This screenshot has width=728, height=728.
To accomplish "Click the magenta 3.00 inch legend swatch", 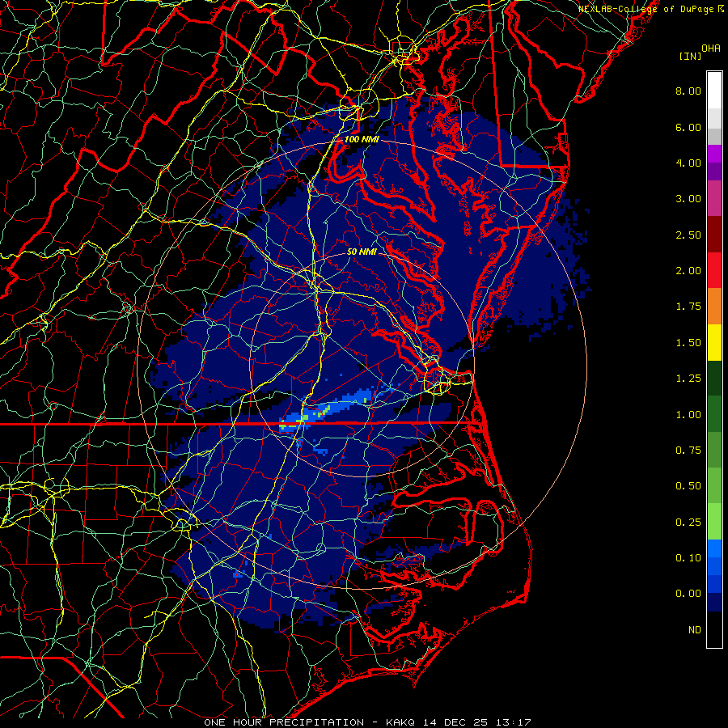I will (x=714, y=198).
